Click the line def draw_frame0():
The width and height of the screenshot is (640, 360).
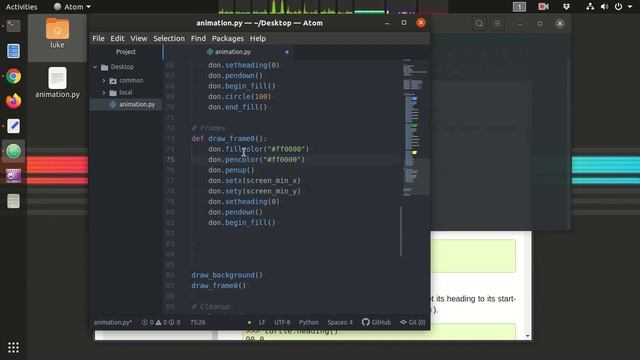[229, 139]
